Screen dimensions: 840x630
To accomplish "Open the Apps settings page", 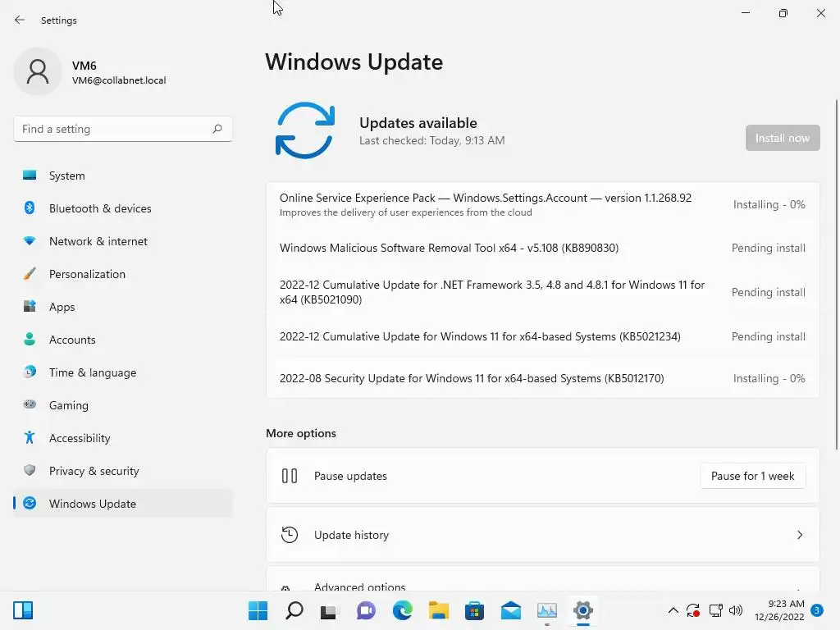I will pyautogui.click(x=123, y=307).
